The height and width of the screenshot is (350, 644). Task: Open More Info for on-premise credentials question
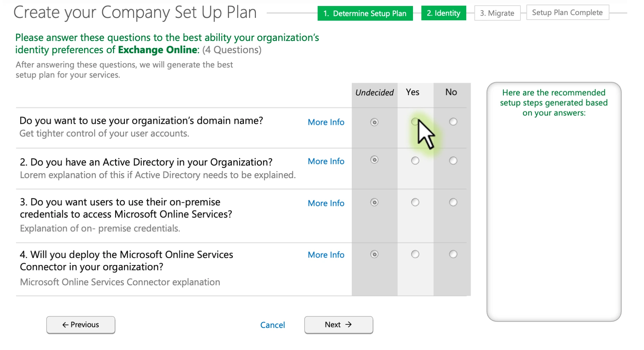pyautogui.click(x=326, y=203)
